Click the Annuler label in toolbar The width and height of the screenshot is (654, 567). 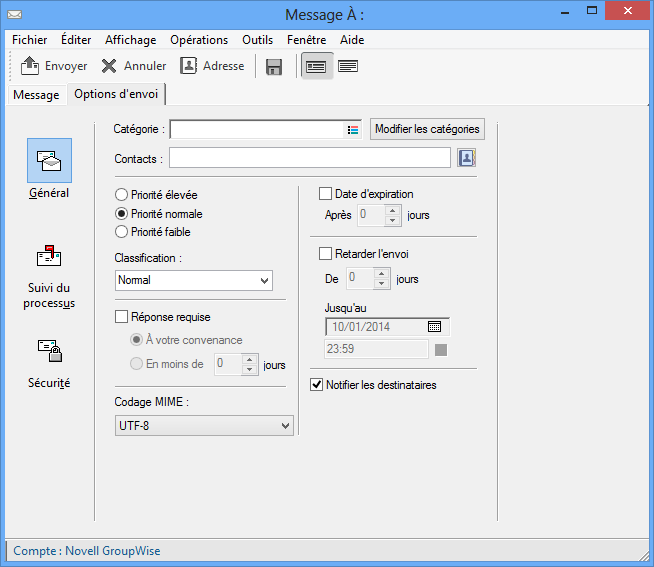pos(145,66)
